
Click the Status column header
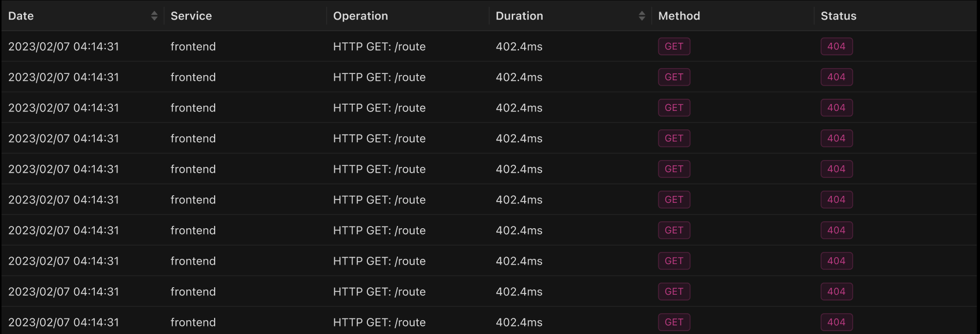click(838, 16)
